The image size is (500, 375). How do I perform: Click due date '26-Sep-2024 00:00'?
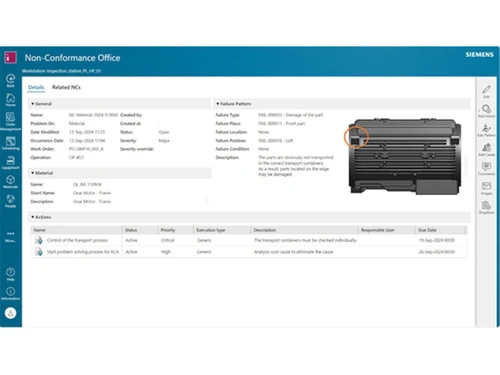click(437, 252)
